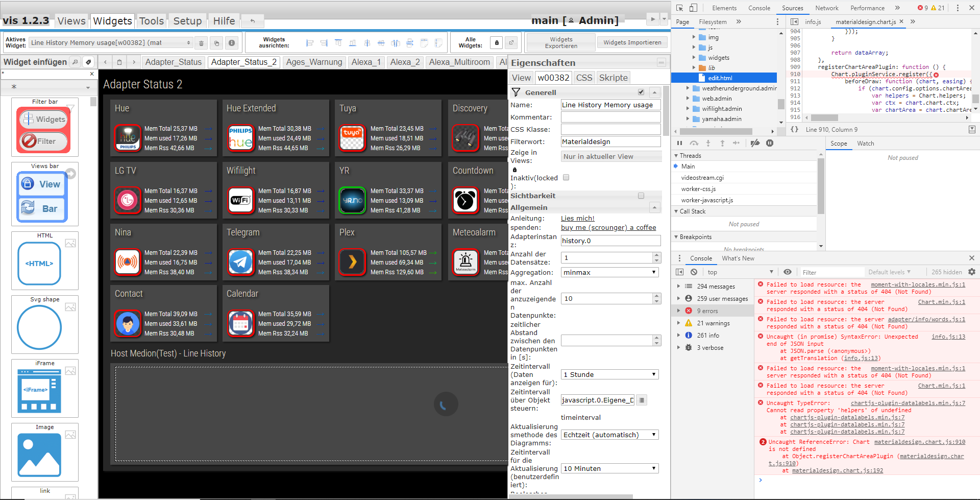
Task: Align widgets to bottom edge
Action: click(353, 43)
